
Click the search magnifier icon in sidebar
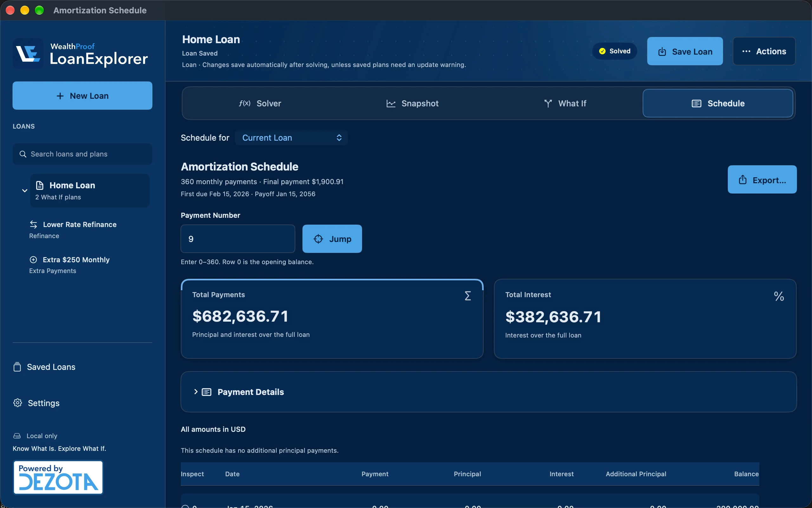(23, 154)
